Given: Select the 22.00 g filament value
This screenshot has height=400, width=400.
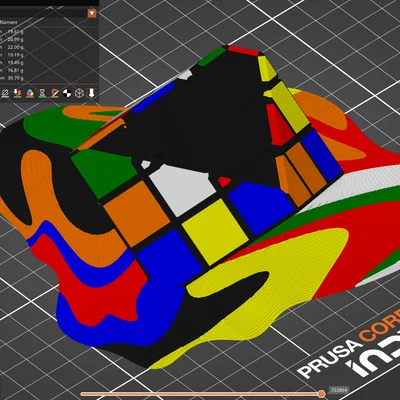Looking at the screenshot, I should (x=16, y=47).
